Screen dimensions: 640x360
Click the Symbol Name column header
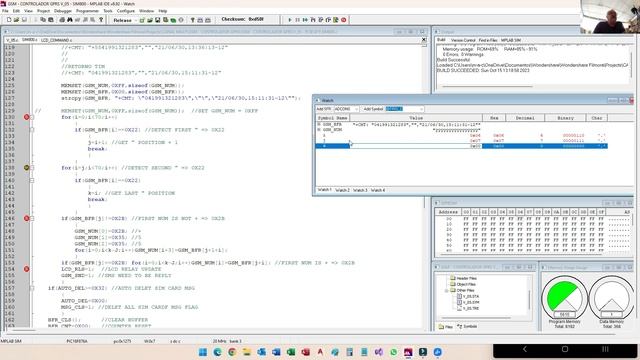pos(333,118)
